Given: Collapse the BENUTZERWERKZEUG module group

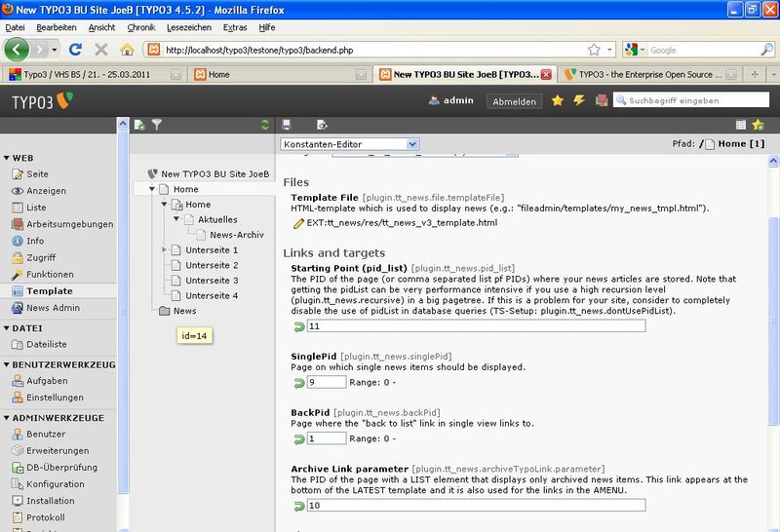Looking at the screenshot, I should pos(7,364).
